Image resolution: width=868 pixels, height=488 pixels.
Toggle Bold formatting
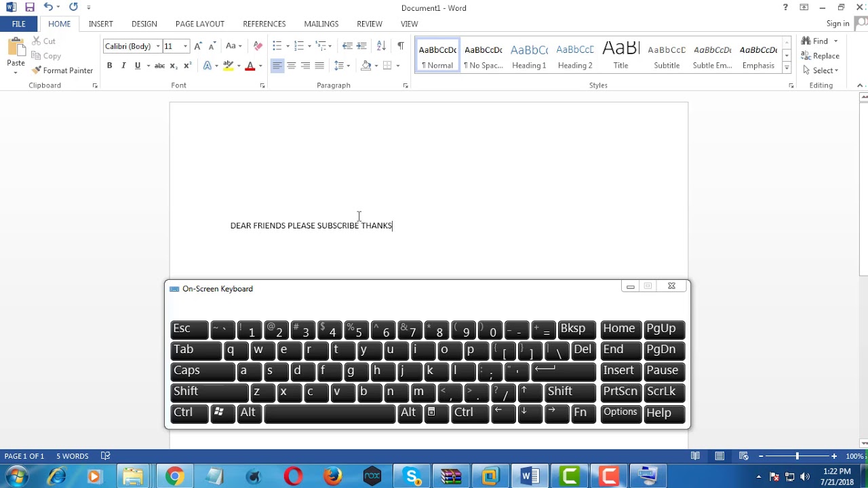pos(109,66)
